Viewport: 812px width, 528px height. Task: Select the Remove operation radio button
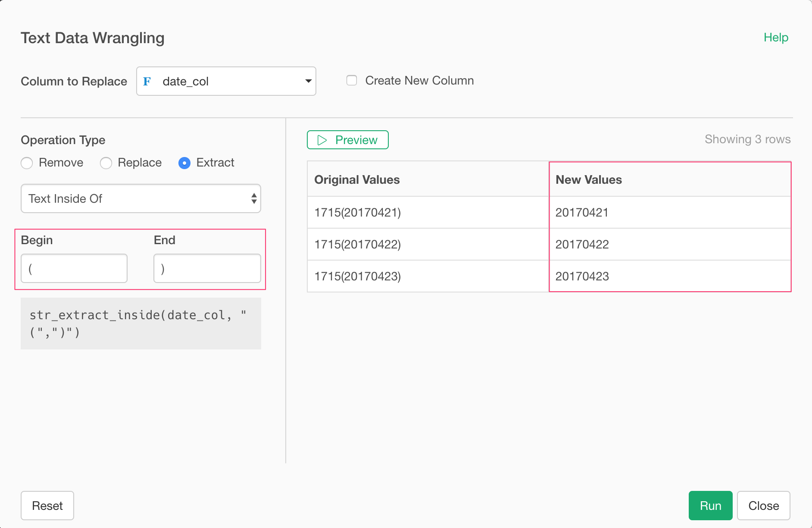27,163
